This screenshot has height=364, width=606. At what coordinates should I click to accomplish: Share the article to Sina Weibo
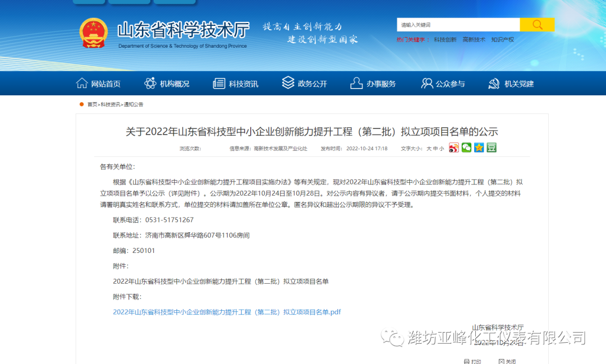[454, 148]
